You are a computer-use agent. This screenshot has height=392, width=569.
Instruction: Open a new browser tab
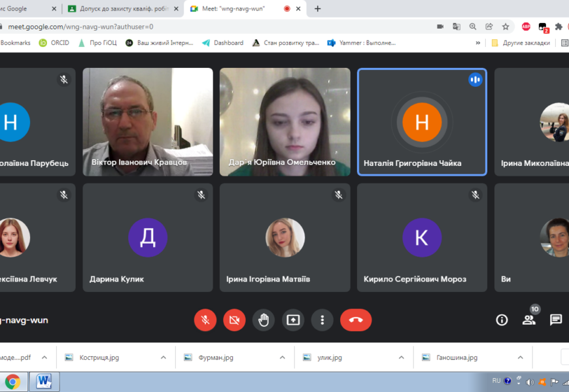[x=318, y=8]
